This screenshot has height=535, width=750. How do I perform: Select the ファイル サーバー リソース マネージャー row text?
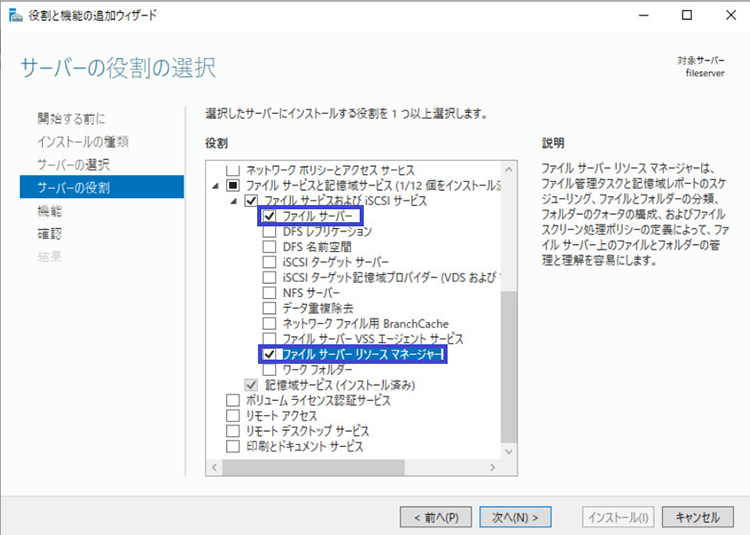pyautogui.click(x=363, y=354)
